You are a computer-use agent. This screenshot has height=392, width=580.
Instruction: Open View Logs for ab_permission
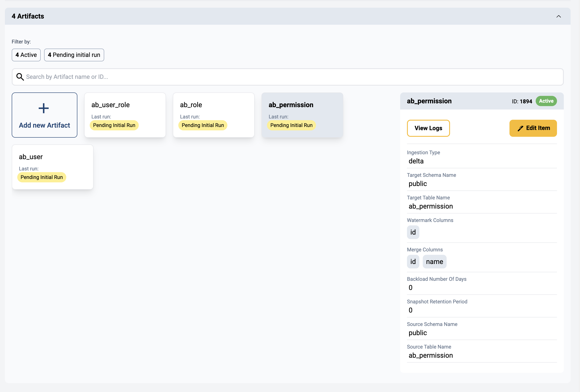428,128
